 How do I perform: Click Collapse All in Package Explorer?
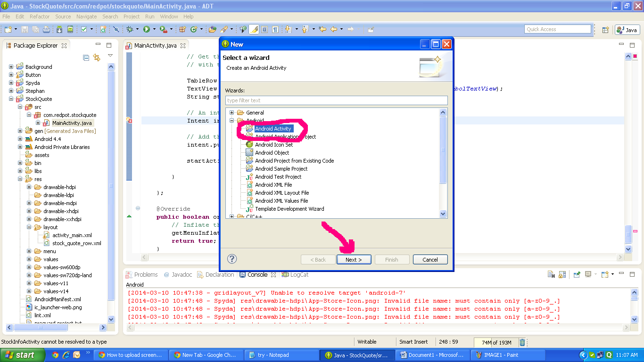point(86,58)
